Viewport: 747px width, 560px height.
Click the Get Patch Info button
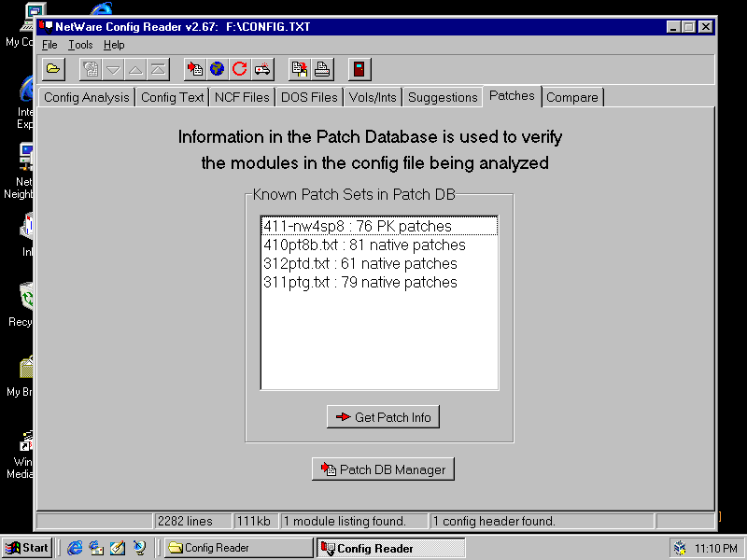[x=383, y=417]
